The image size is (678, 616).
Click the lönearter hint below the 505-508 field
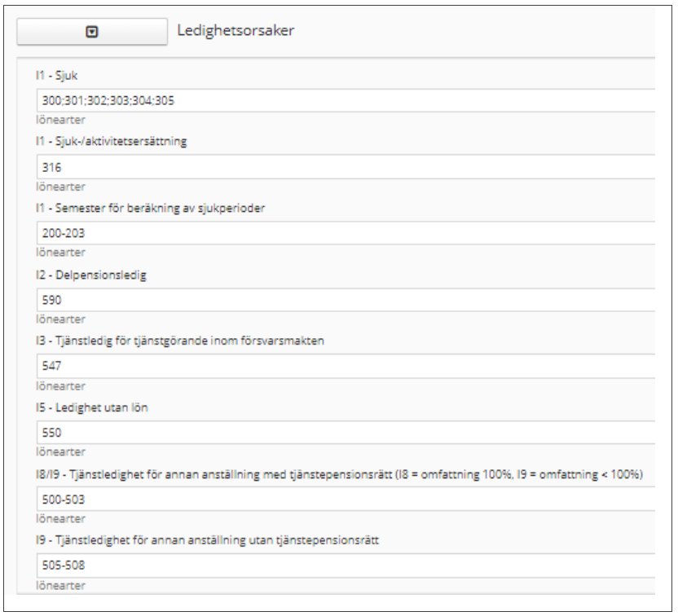point(60,586)
